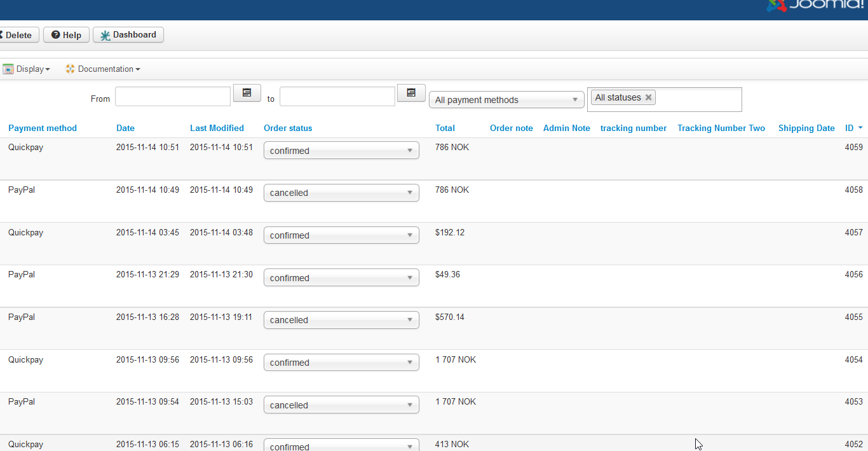The width and height of the screenshot is (868, 451).
Task: Click the Delete button
Action: [18, 35]
